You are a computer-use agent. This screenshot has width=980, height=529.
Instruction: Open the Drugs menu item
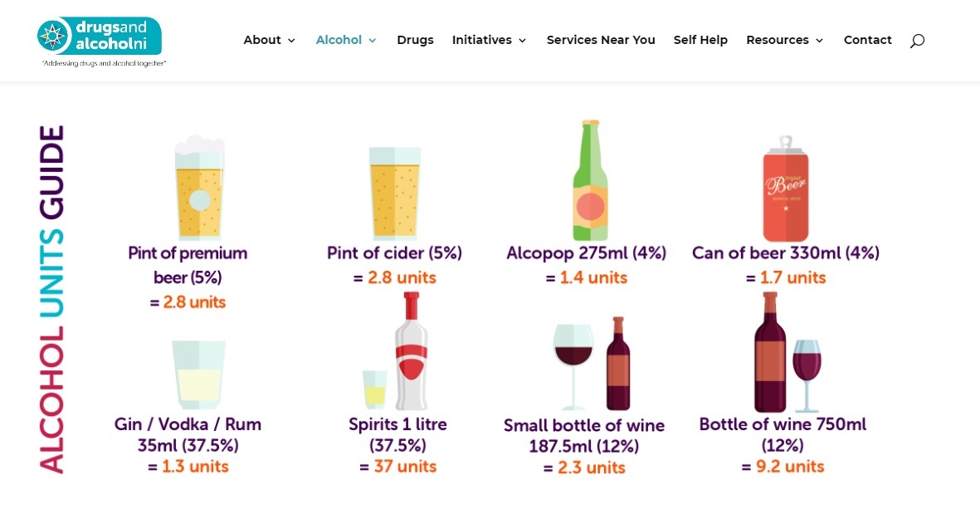(x=415, y=40)
